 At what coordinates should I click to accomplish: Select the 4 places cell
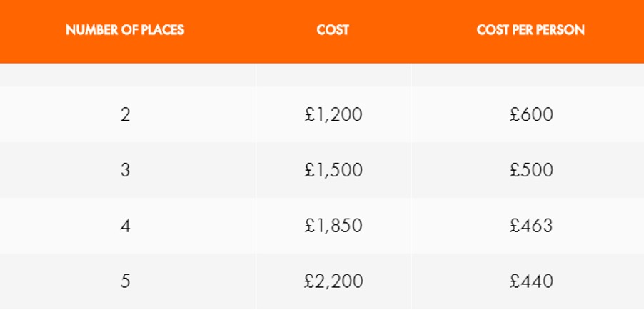[x=125, y=225]
